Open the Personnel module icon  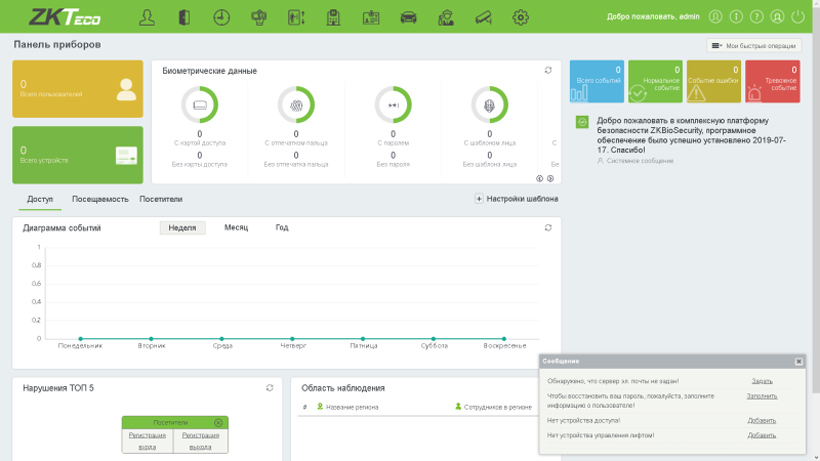point(147,17)
